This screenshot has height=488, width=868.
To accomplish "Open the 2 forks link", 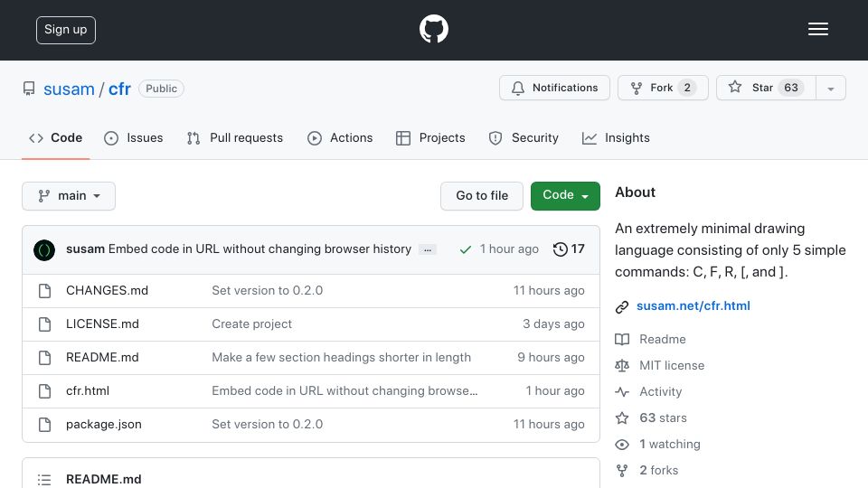I will click(x=659, y=470).
